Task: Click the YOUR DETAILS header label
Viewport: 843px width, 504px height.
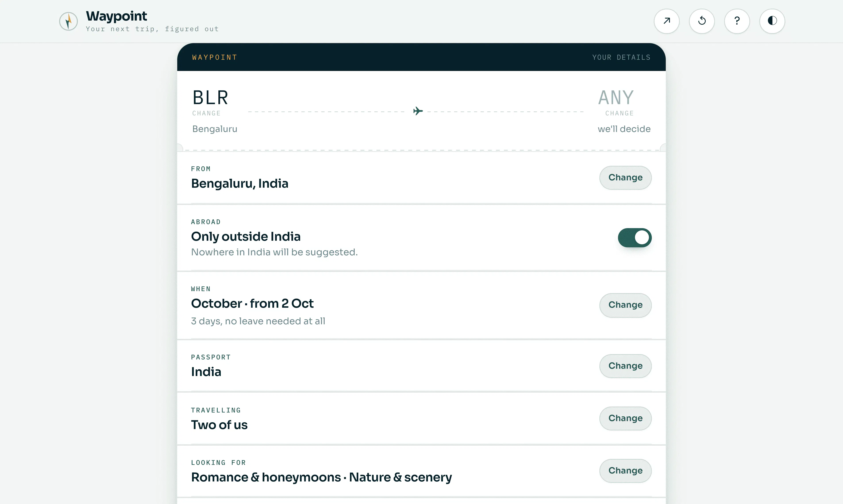Action: [x=621, y=57]
